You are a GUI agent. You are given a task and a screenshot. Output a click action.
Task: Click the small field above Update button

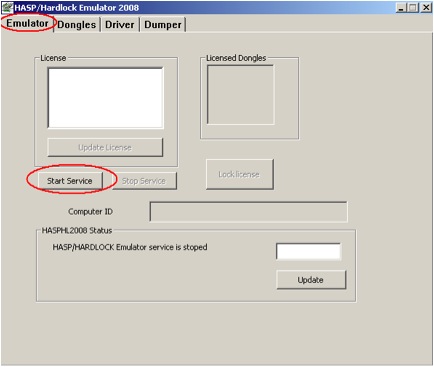point(308,251)
